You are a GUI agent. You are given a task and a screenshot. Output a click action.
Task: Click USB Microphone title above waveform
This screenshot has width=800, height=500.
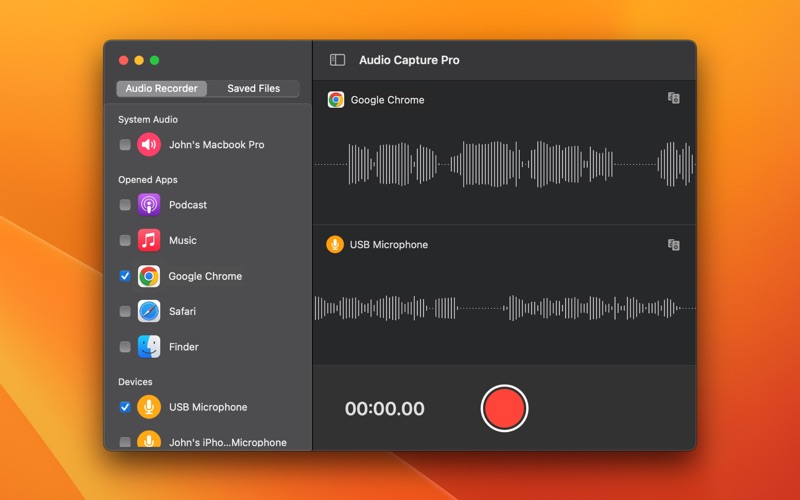click(x=389, y=245)
